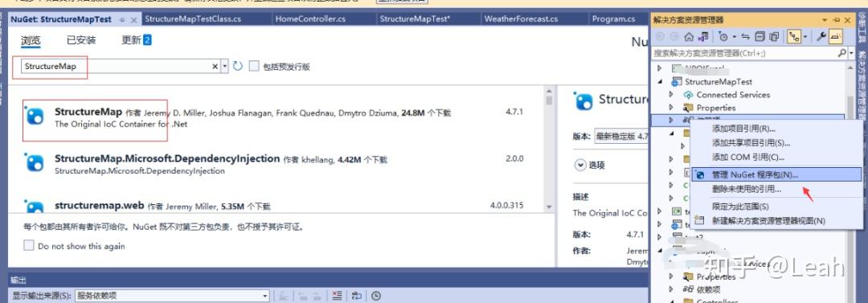Switch to the 浏览 tab
Image resolution: width=868 pixels, height=303 pixels.
pyautogui.click(x=31, y=40)
